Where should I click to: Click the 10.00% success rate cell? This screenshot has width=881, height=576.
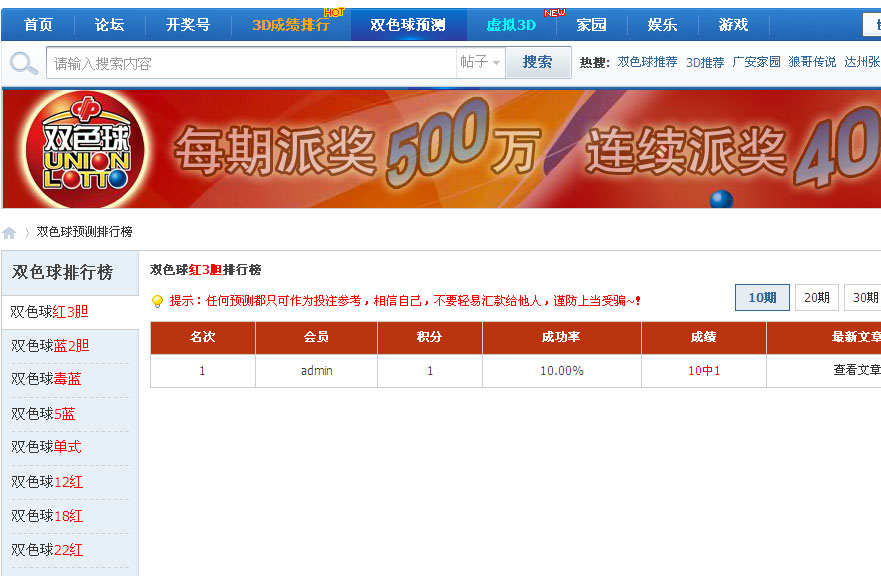tap(562, 371)
